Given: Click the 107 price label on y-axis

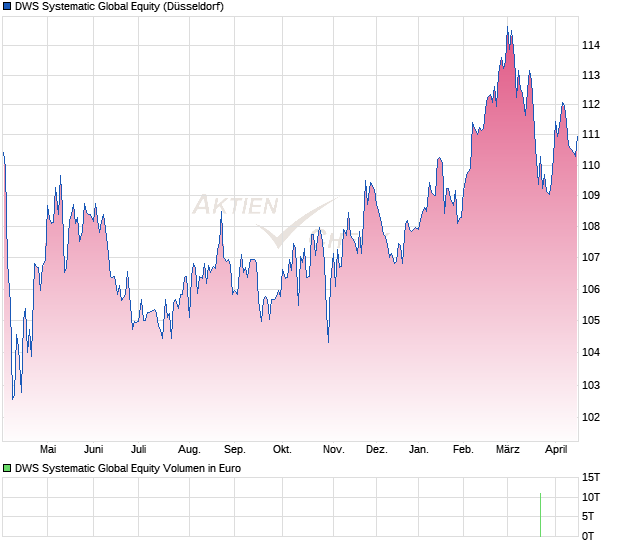Looking at the screenshot, I should (591, 257).
